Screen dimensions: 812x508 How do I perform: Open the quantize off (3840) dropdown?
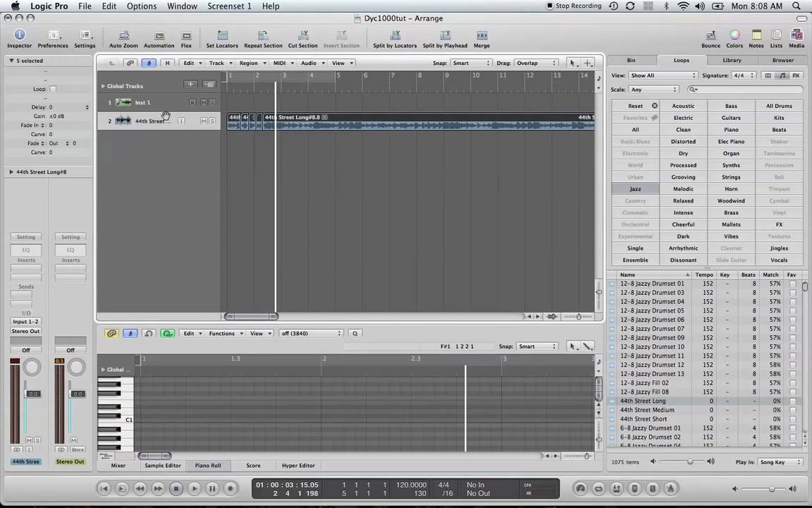[311, 333]
